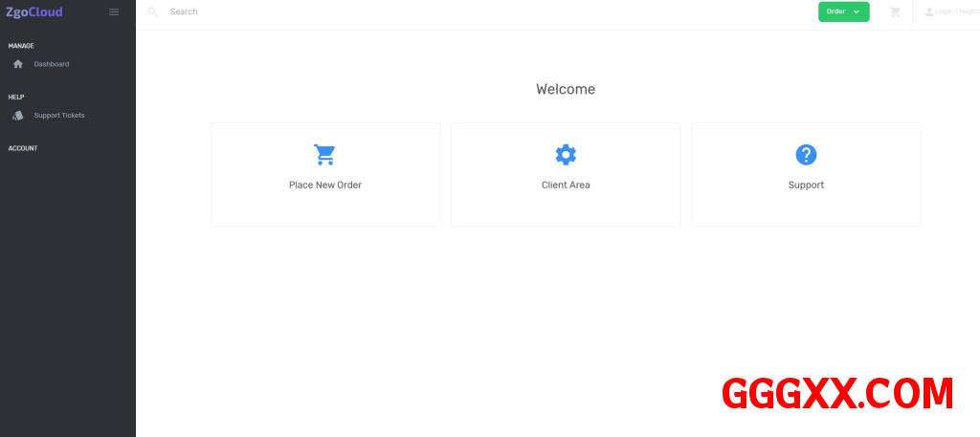The image size is (980, 437).
Task: Open the Support card text
Action: pos(806,185)
